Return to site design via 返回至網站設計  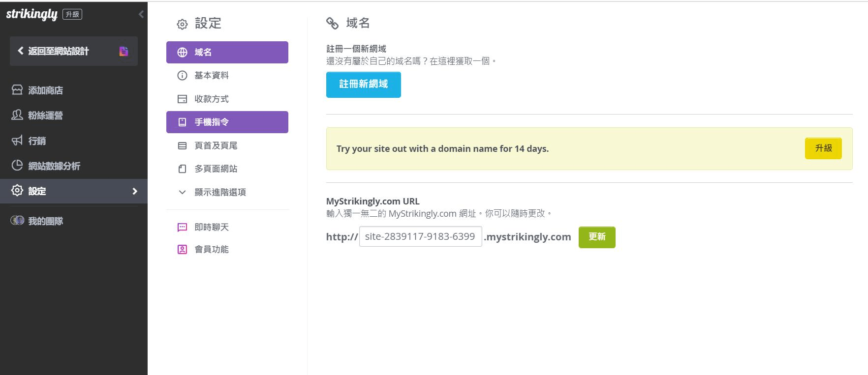[x=58, y=51]
